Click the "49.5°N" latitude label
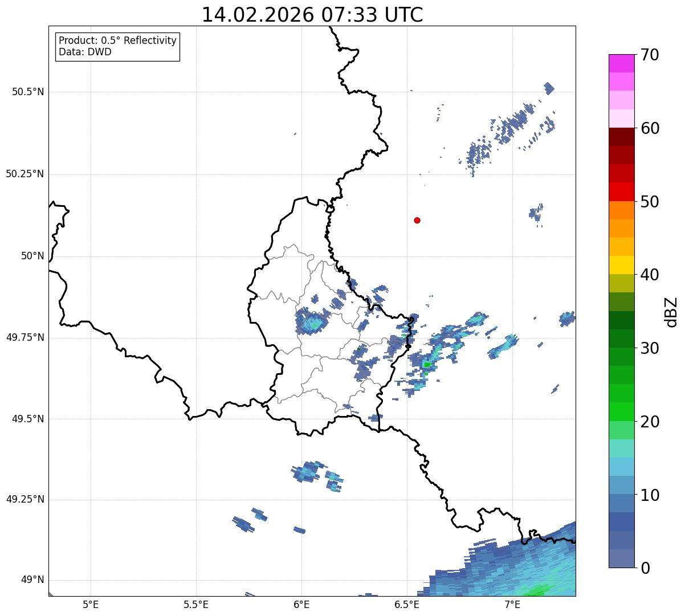This screenshot has width=685, height=616. tap(27, 419)
